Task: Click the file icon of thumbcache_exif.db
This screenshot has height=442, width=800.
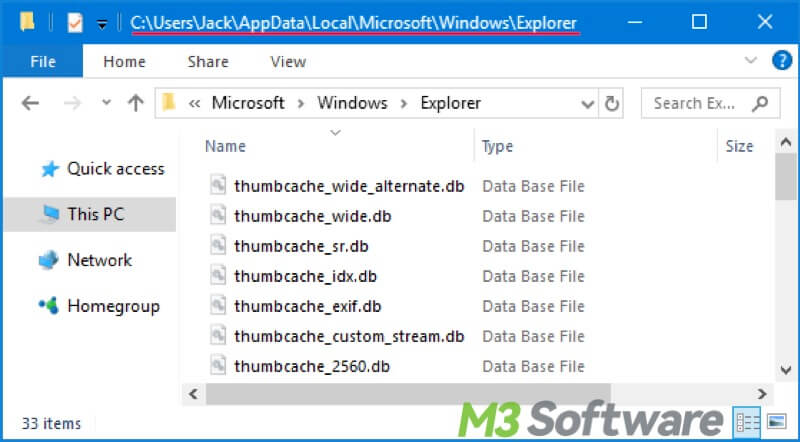Action: click(x=218, y=305)
